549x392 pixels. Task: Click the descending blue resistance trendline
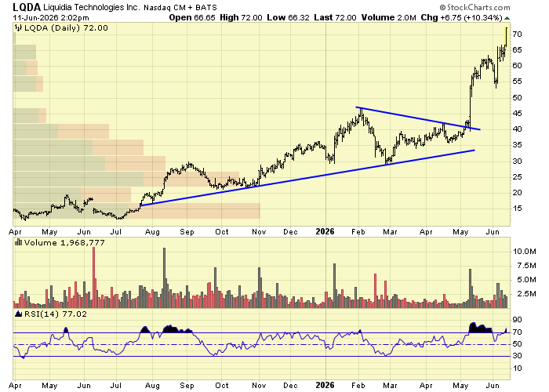418,118
